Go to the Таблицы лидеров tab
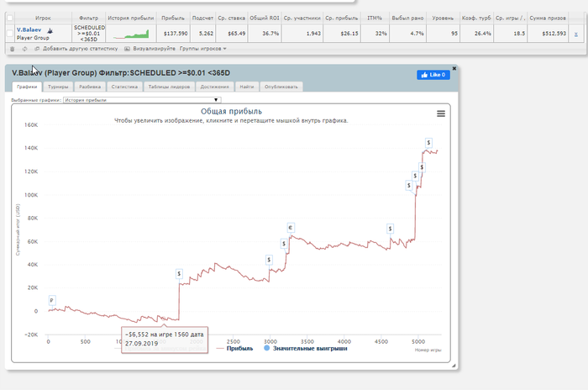Image resolution: width=588 pixels, height=390 pixels. coord(169,87)
